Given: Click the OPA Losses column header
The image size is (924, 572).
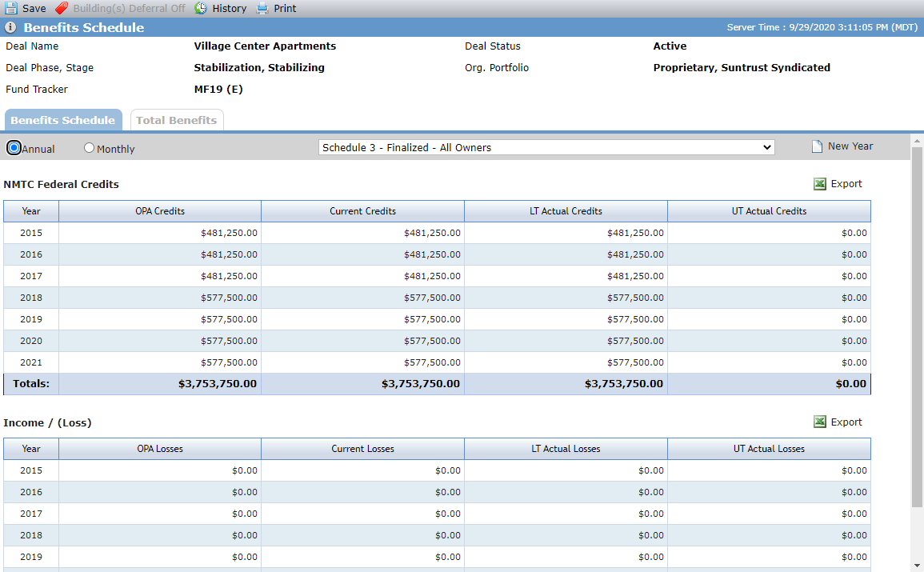Looking at the screenshot, I should 160,449.
